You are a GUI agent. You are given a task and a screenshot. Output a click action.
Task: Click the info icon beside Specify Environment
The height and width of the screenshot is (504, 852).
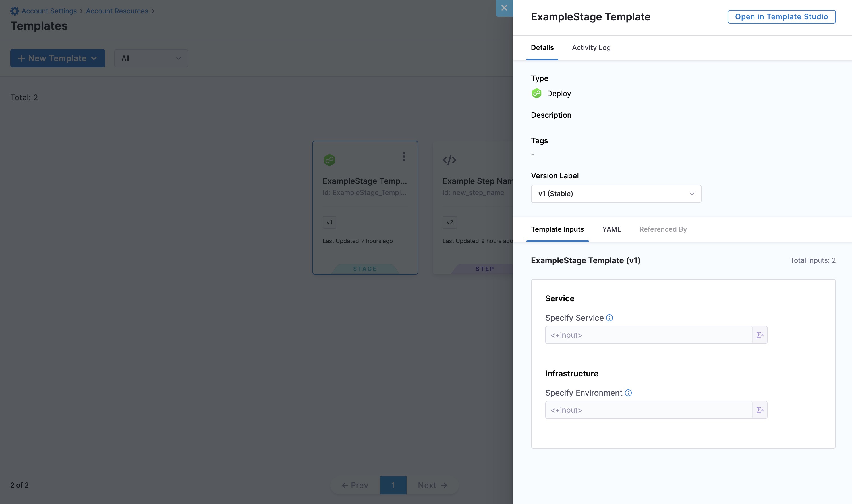click(628, 393)
